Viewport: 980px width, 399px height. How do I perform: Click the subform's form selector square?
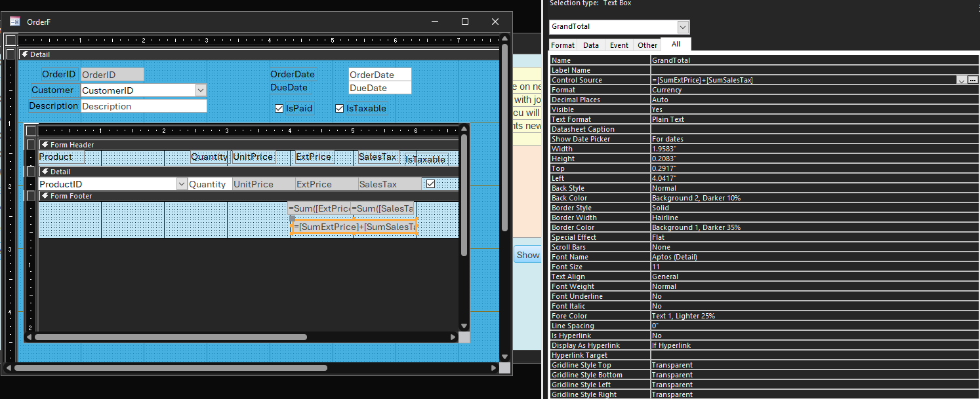(31, 130)
